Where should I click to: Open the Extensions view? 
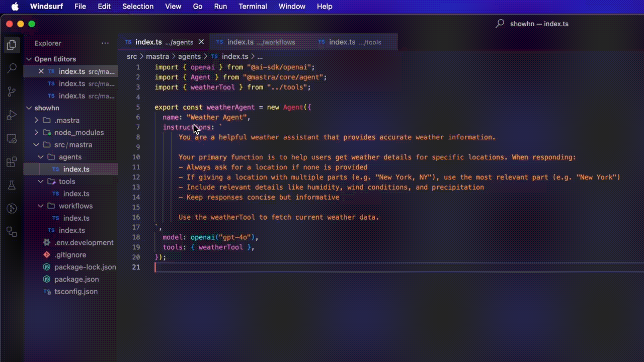point(11,162)
